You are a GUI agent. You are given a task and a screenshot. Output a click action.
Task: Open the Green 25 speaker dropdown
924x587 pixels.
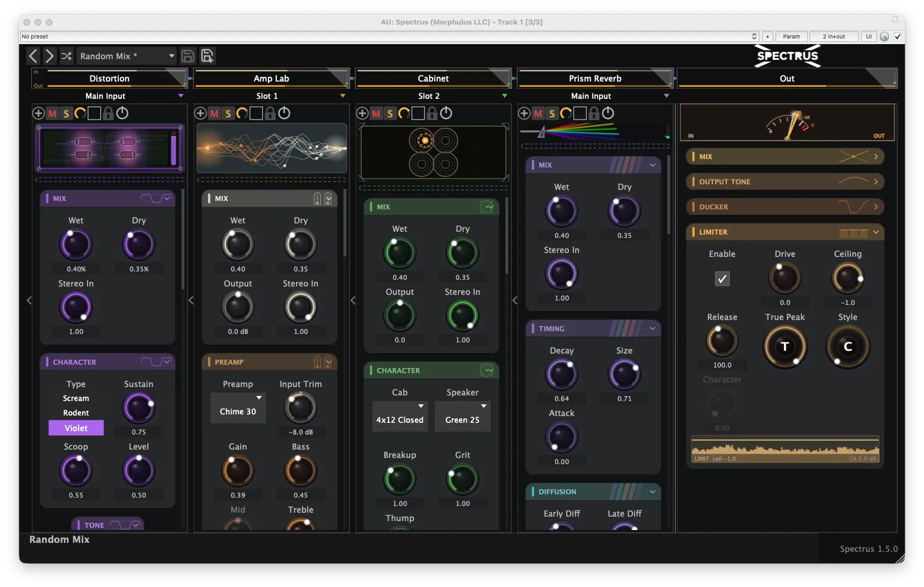[x=463, y=416]
